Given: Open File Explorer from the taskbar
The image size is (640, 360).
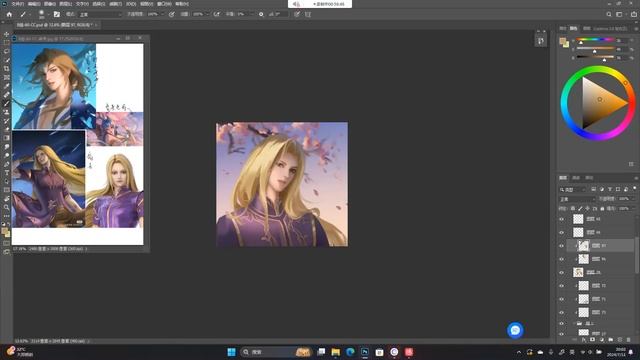Looking at the screenshot, I should pos(336,352).
